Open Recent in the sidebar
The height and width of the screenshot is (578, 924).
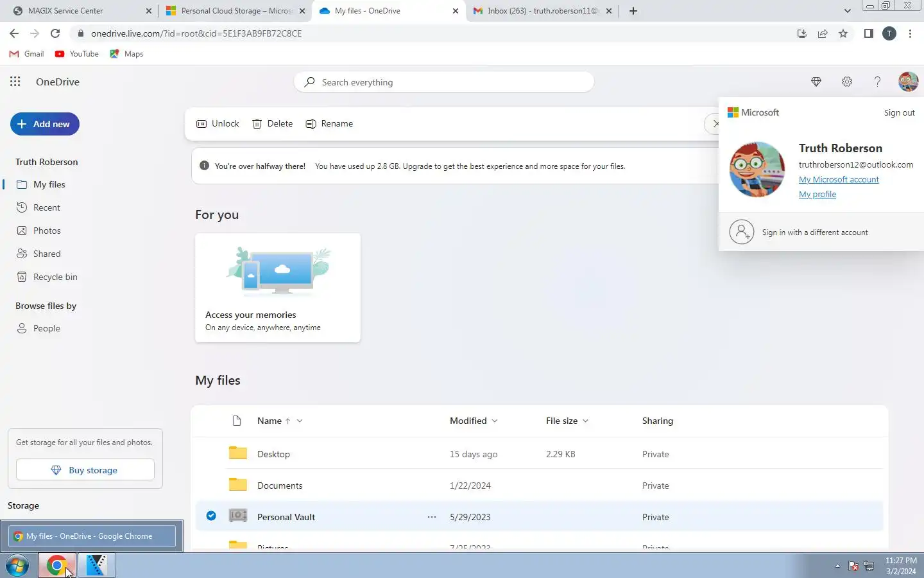pos(46,207)
